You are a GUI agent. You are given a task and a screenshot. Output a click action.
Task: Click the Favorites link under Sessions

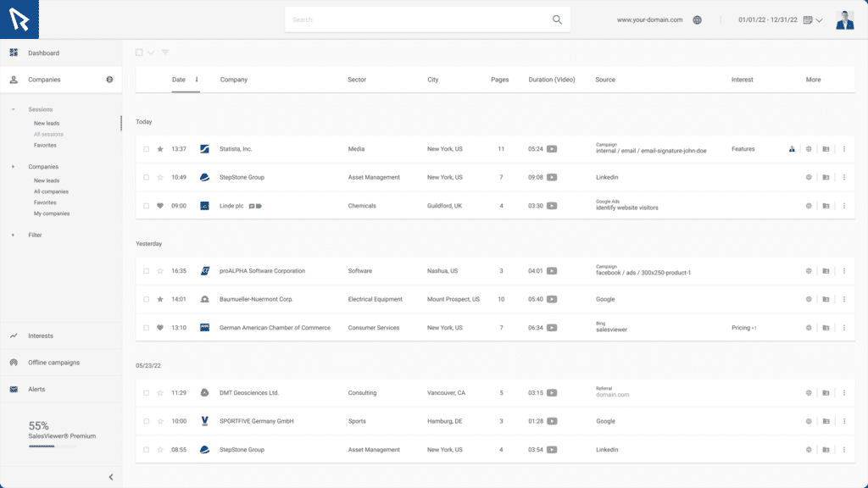click(x=45, y=145)
